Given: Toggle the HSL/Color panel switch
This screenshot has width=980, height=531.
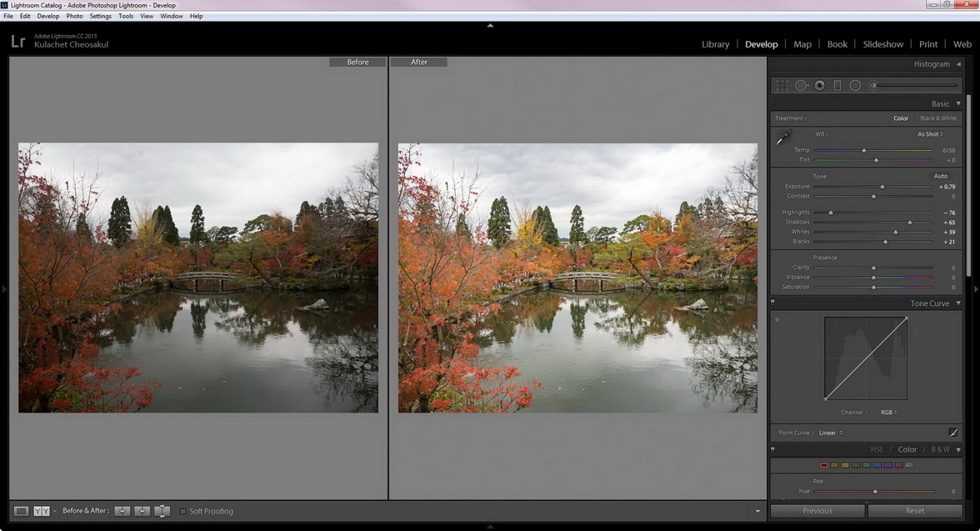Looking at the screenshot, I should point(772,449).
